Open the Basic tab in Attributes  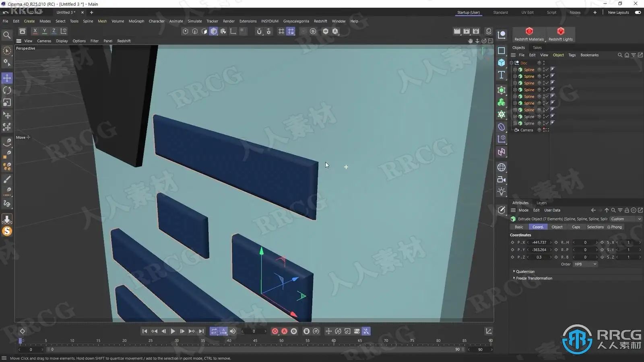[x=519, y=227]
